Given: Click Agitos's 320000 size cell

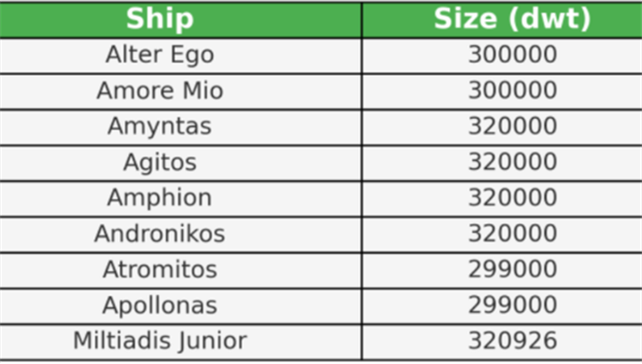Looking at the screenshot, I should (x=502, y=164).
